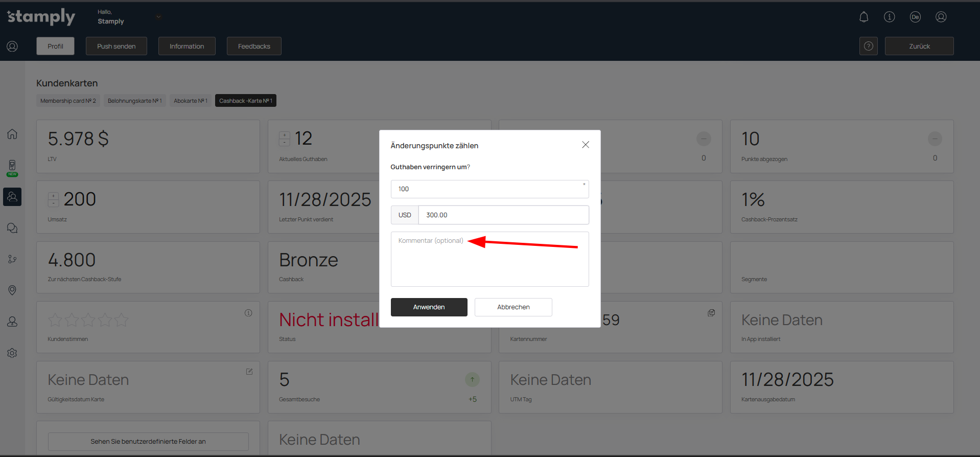Screen dimensions: 980x457
Task: Open the De language selector
Action: (915, 17)
